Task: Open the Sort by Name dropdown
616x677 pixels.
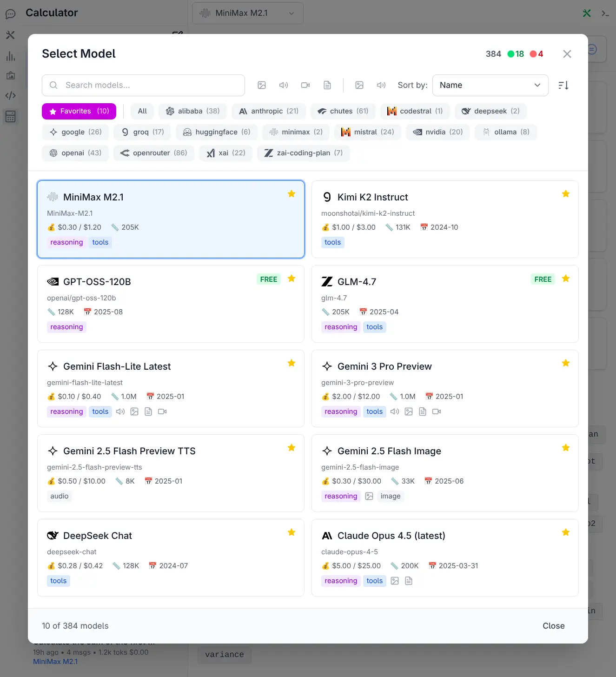Action: 490,85
